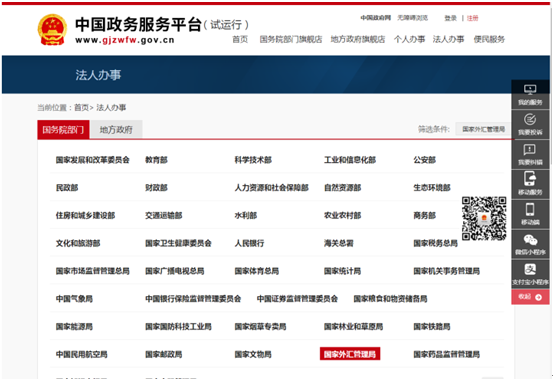
Task: Open 便民服务 in the top navigation
Action: pos(489,39)
